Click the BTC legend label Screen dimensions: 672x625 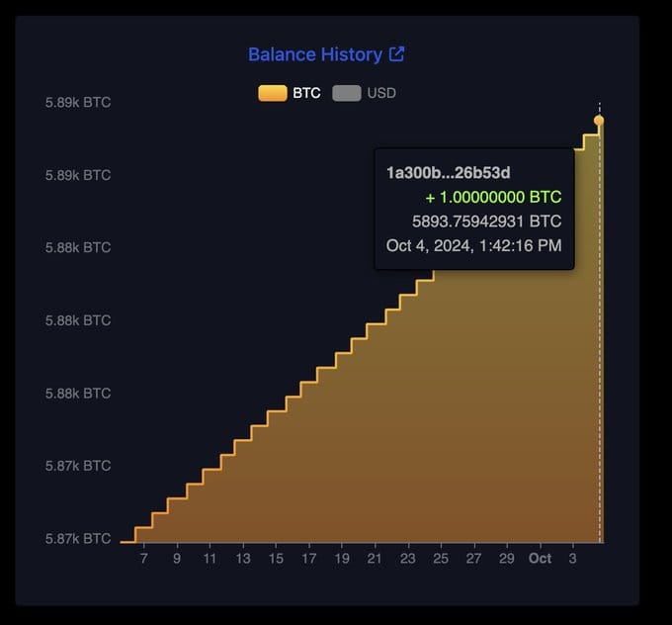pos(306,93)
